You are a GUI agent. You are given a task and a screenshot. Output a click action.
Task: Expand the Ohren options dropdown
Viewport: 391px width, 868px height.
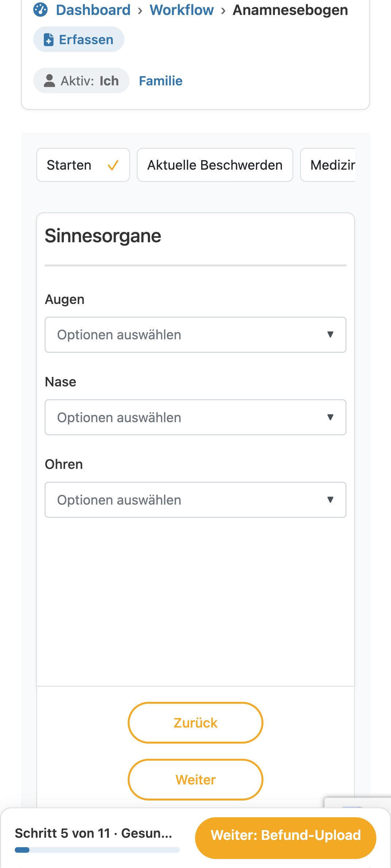[195, 499]
